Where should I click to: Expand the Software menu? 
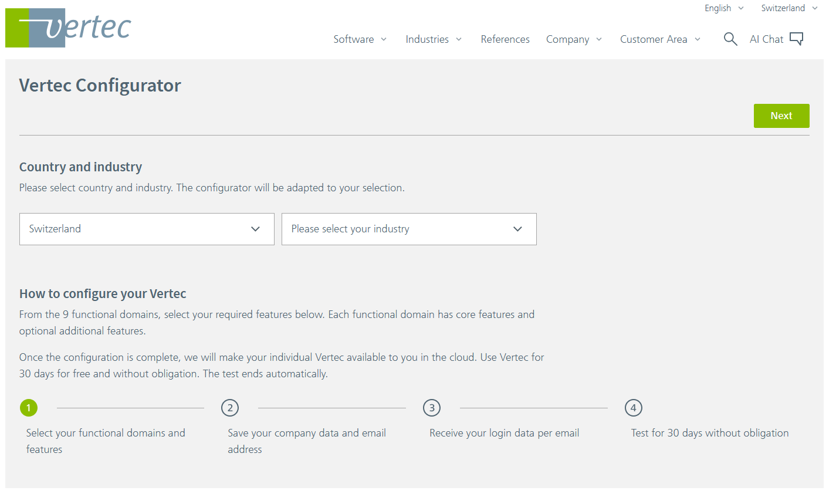pyautogui.click(x=360, y=39)
